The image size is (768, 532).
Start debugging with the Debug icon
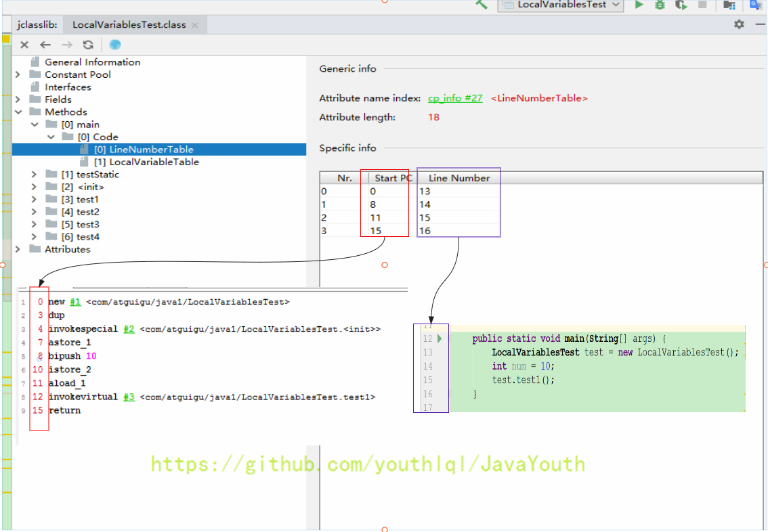[658, 5]
